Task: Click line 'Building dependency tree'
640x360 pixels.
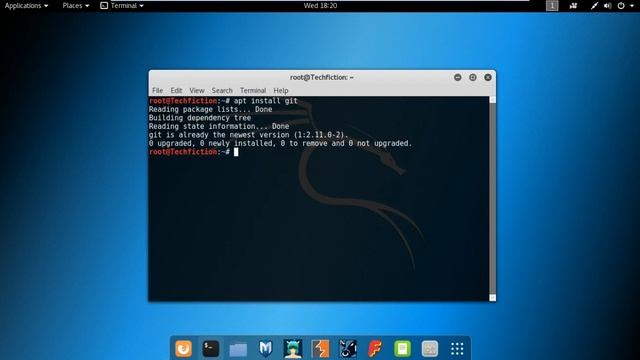Action: 200,118
